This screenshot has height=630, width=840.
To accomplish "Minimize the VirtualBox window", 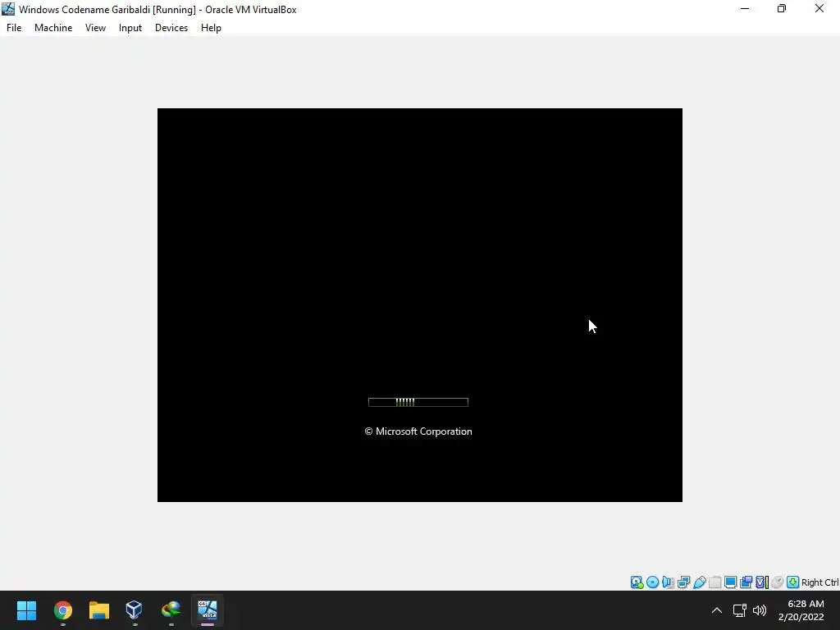I will coord(745,8).
